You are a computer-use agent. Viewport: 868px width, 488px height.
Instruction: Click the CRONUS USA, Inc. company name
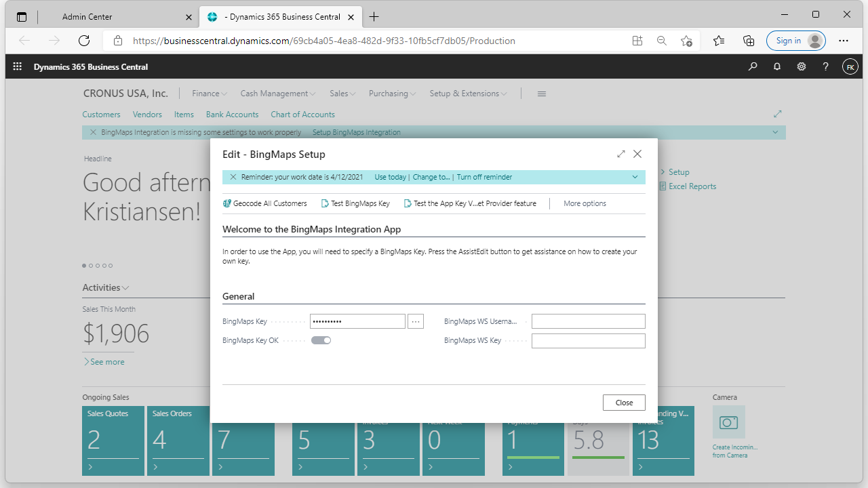pos(125,94)
